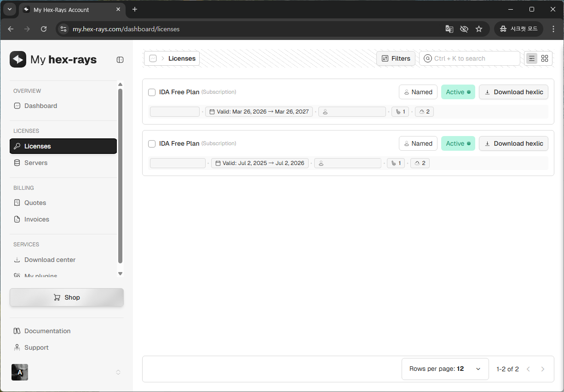Collapse the sidebar with the panel icon
This screenshot has height=392, width=564.
(120, 60)
